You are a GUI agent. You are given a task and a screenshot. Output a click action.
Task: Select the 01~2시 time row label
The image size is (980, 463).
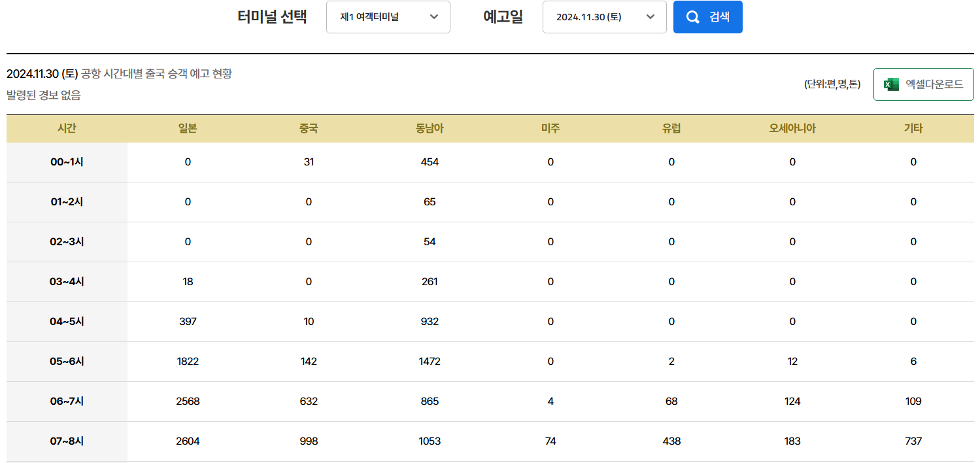pos(67,202)
